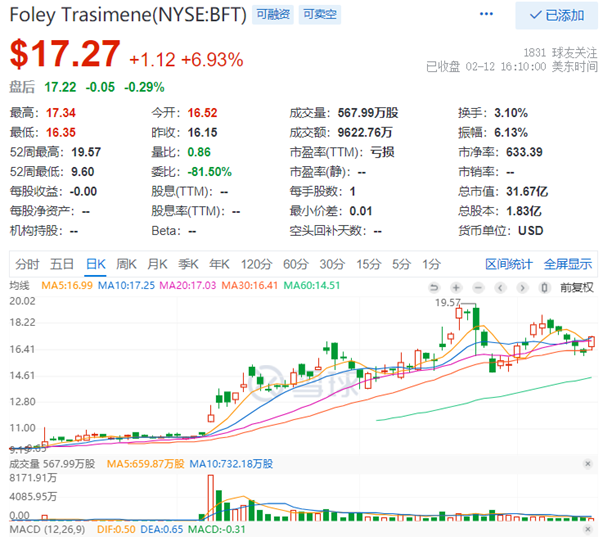Select the 日K chart tab

[x=95, y=264]
